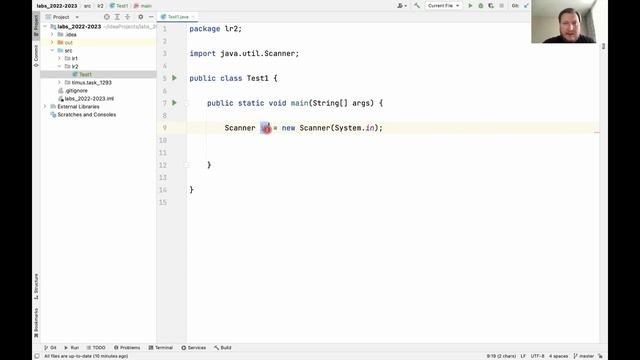The height and width of the screenshot is (360, 640).
Task: Collapse the labs_2022-2023 root project node
Action: coord(45,27)
